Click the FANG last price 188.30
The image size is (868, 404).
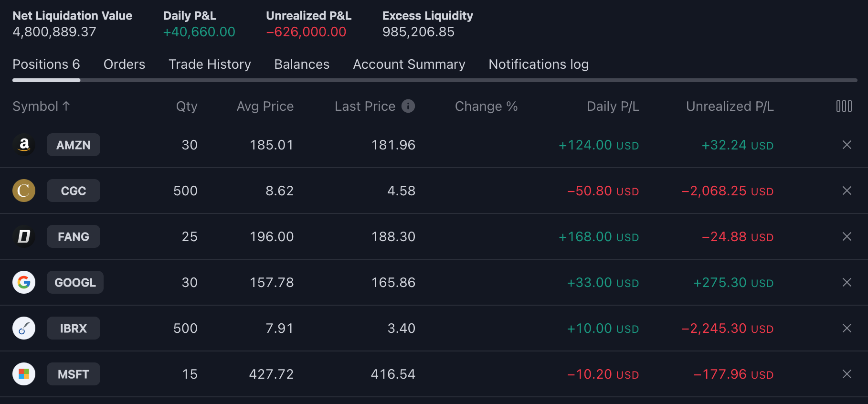point(393,236)
